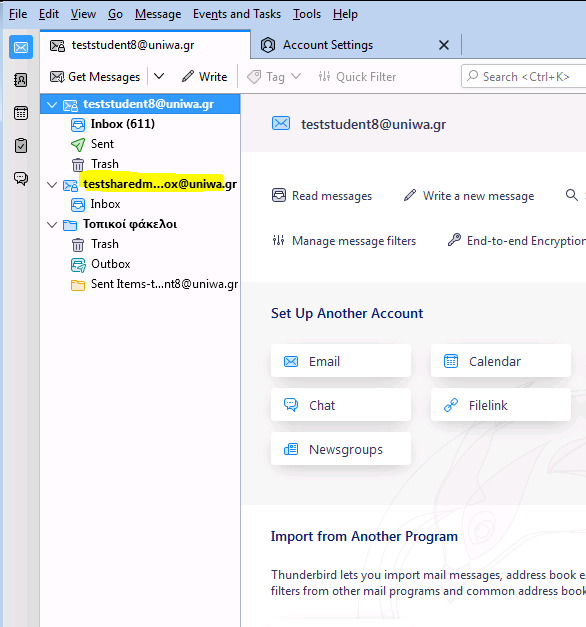586x627 pixels.
Task: Collapse the testsharedm...ox@uniwa.gr account tree
Action: [52, 185]
